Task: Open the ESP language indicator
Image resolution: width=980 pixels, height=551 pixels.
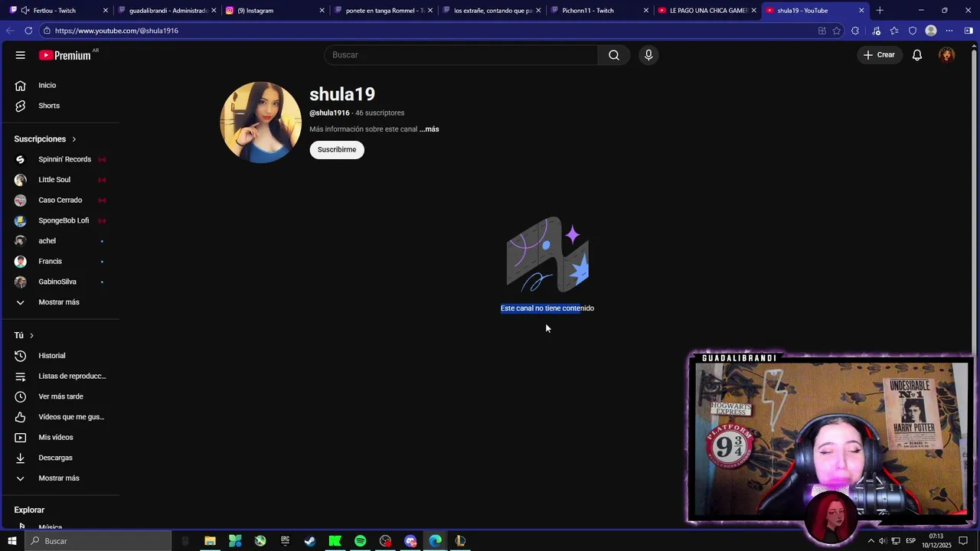Action: pos(911,541)
